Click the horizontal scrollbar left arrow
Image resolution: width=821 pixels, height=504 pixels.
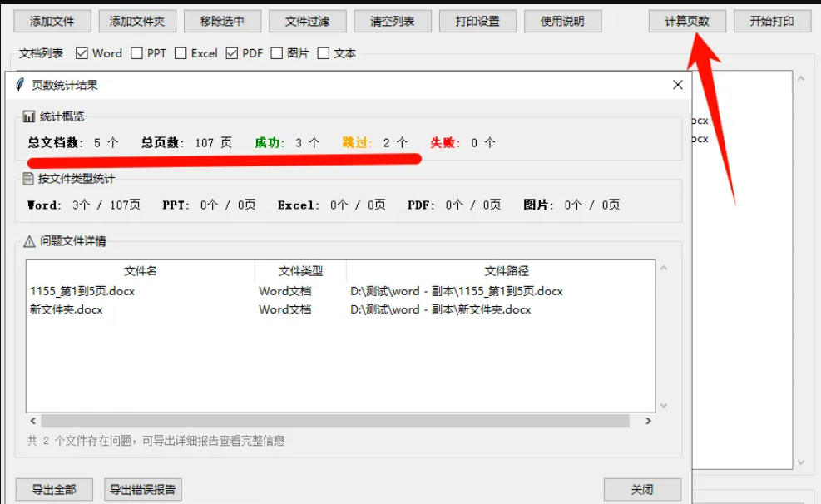(x=33, y=421)
